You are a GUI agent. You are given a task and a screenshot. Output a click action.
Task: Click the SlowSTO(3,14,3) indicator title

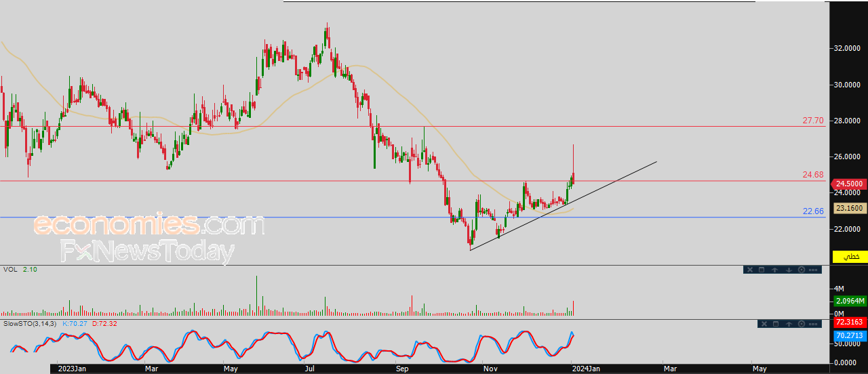coord(30,324)
